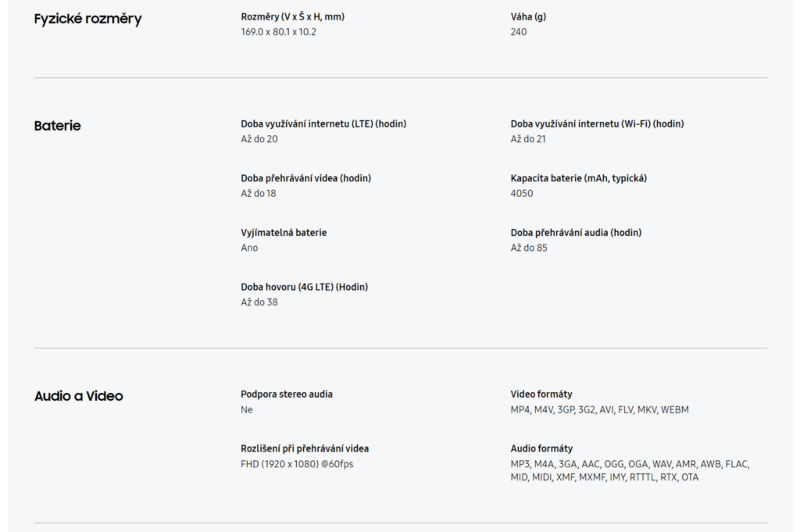Click the Wi-Fi internet usage time label

click(597, 124)
